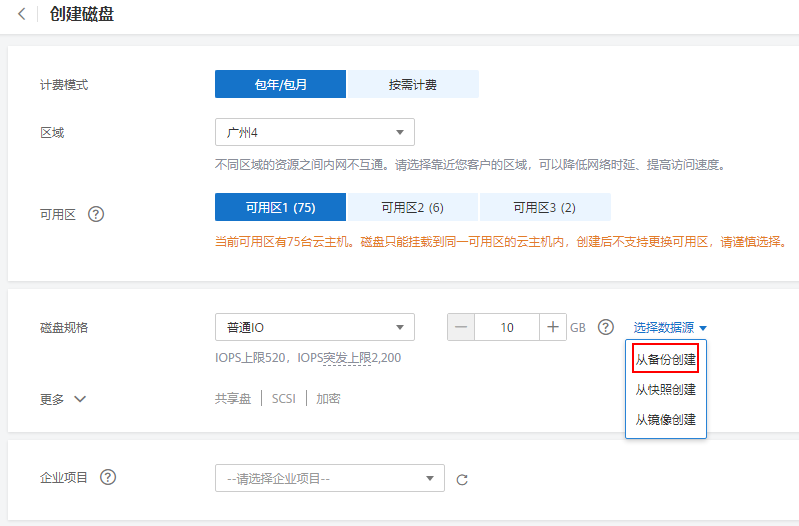This screenshot has height=526, width=799.
Task: Open the 请选择企业项目 dropdown
Action: coord(329,478)
